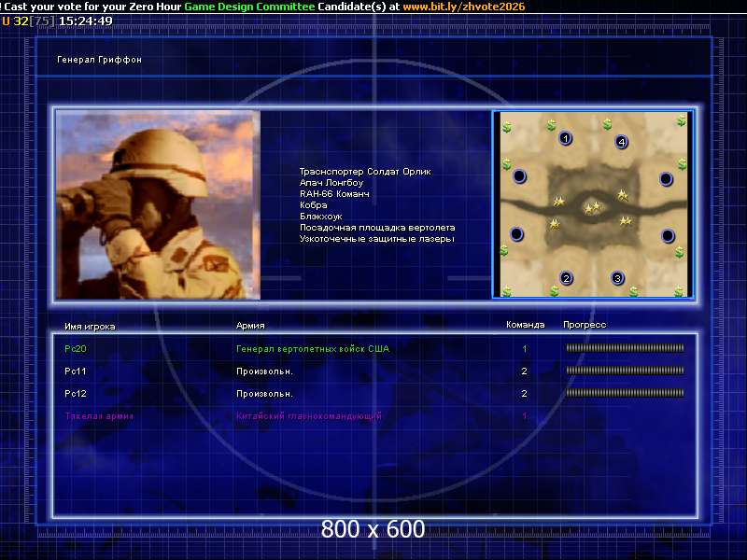Select the empty start slot at minimap lower-left
747x560 pixels.
pyautogui.click(x=516, y=233)
